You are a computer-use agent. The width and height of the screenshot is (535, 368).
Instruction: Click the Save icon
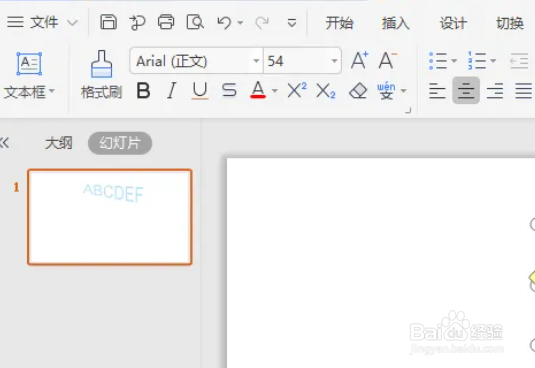coord(109,23)
